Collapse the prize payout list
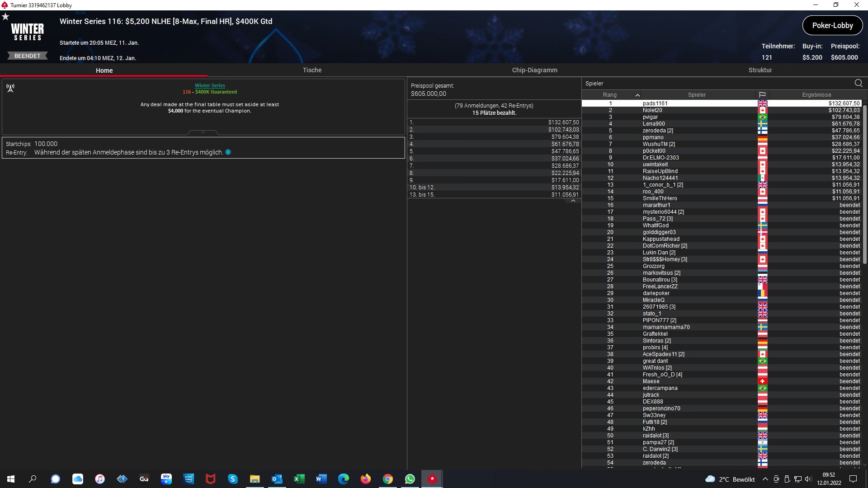Screen dimensions: 868x488 click(x=573, y=201)
